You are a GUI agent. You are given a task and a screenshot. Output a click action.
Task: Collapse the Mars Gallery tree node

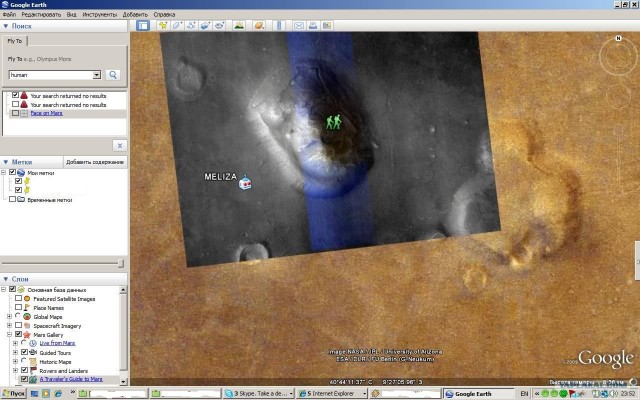coord(9,334)
